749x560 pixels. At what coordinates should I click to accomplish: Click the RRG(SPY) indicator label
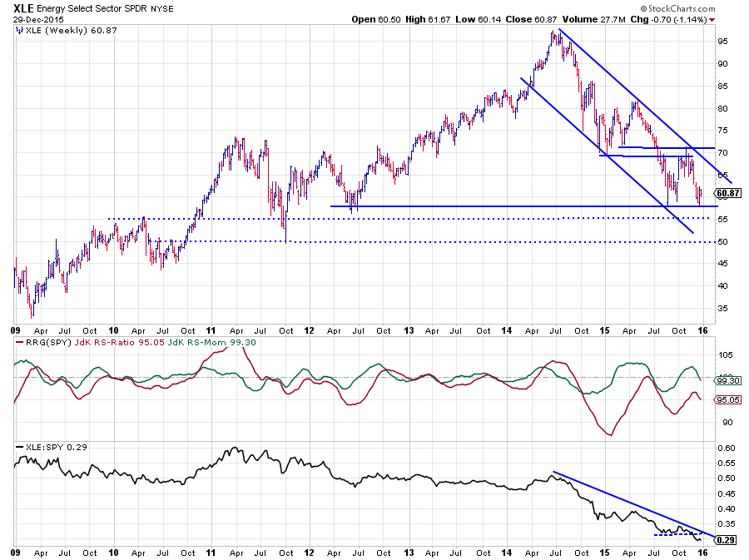pos(47,343)
